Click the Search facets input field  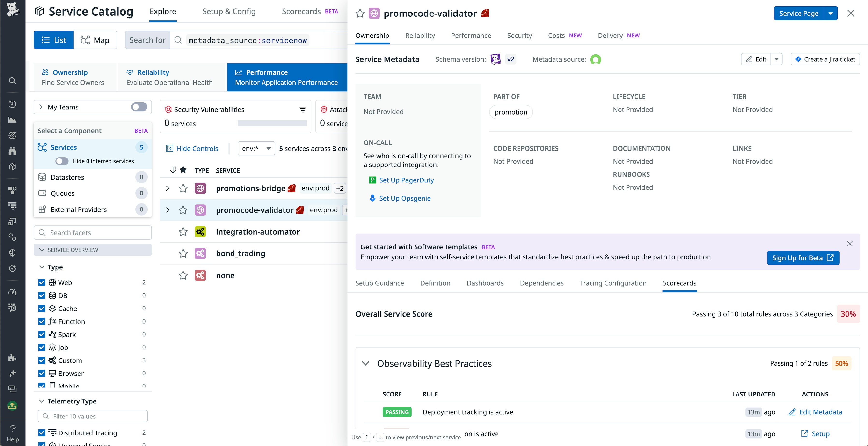pyautogui.click(x=92, y=232)
